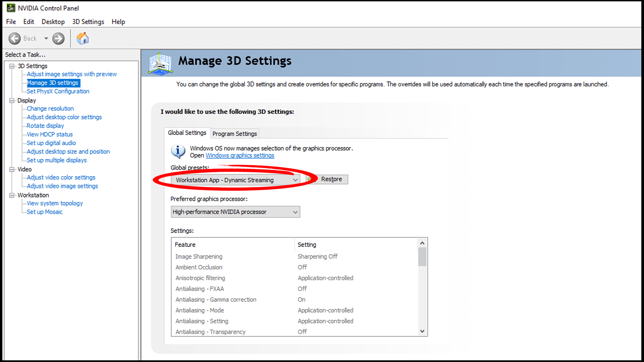Screen dimensions: 644x362
Task: Open Set up multiple displays
Action: click(x=57, y=160)
